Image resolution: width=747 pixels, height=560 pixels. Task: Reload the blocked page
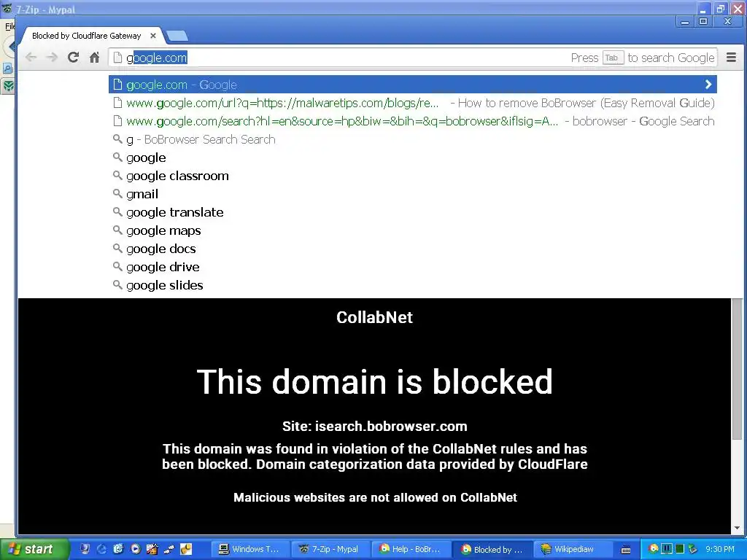(73, 58)
